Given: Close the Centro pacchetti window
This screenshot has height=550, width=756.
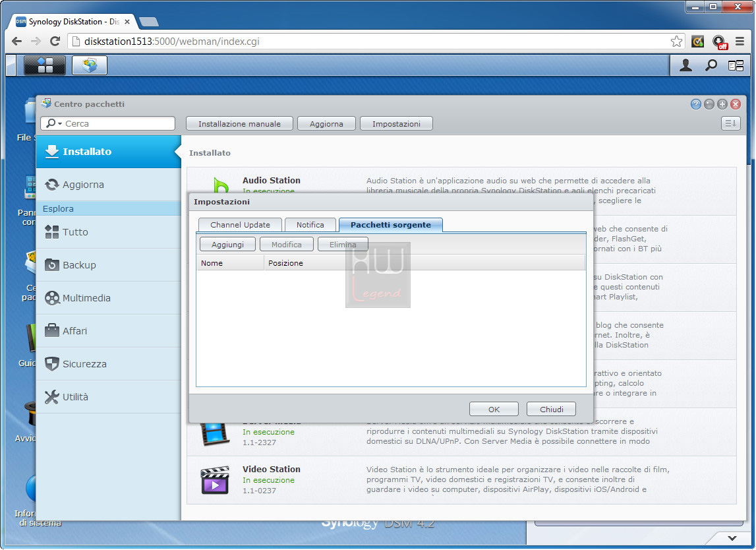Looking at the screenshot, I should coord(736,104).
